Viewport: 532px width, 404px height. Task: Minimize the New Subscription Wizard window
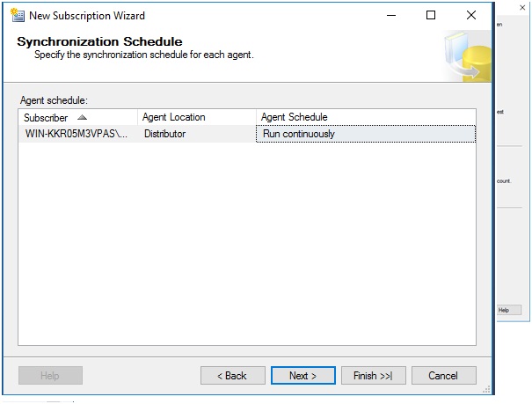(390, 15)
